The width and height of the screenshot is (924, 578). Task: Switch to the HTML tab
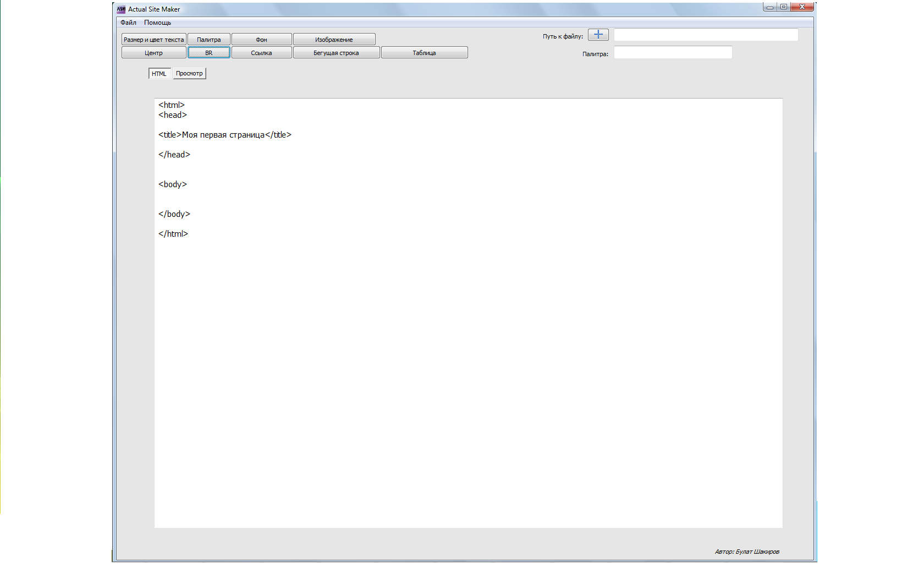tap(159, 73)
